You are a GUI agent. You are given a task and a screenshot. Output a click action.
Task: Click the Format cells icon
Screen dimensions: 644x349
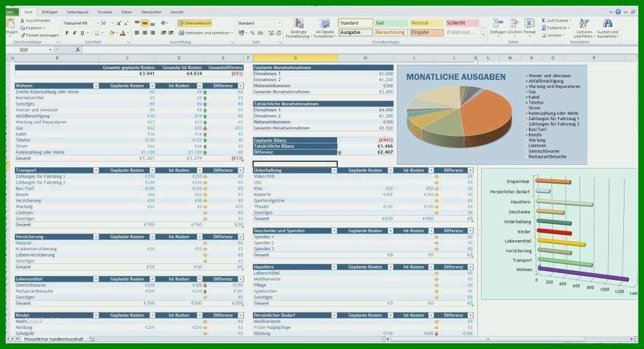pos(530,24)
